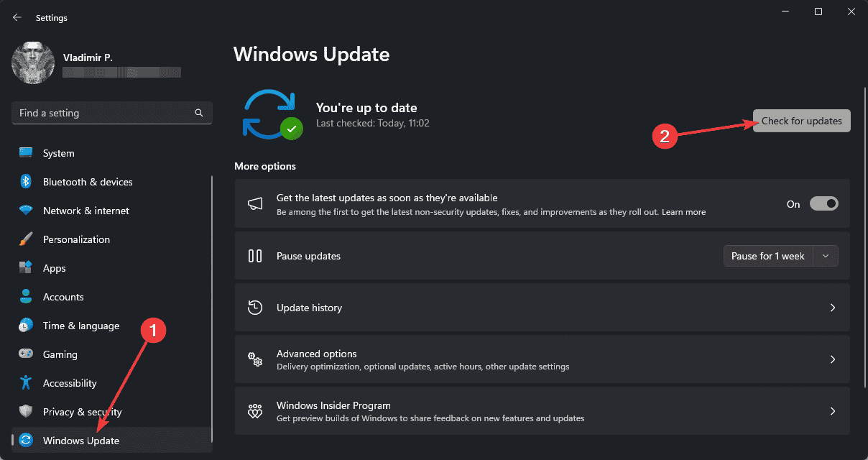The height and width of the screenshot is (460, 868).
Task: Open Windows Insider Program via its chevron
Action: (x=833, y=411)
